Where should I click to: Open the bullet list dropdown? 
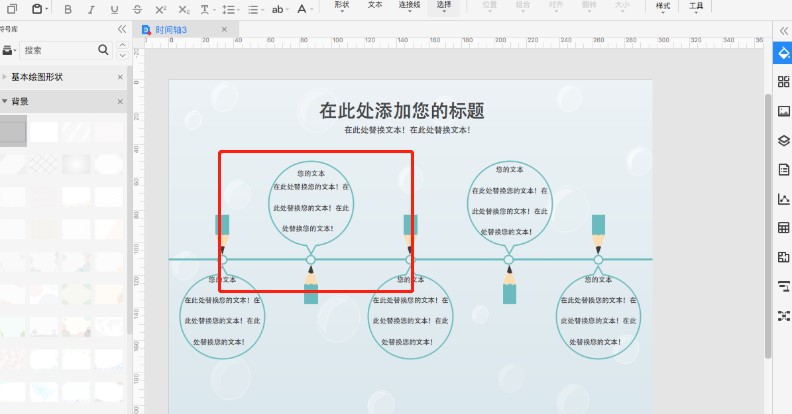(255, 9)
